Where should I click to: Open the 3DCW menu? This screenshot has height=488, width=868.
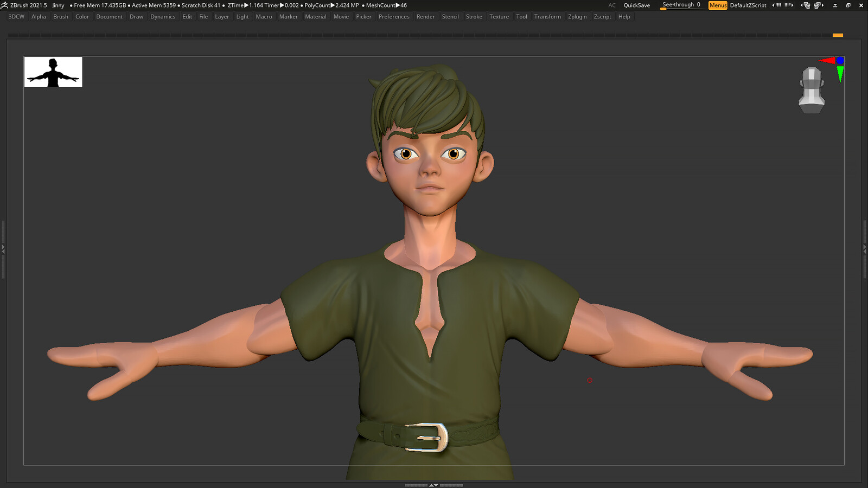(17, 17)
